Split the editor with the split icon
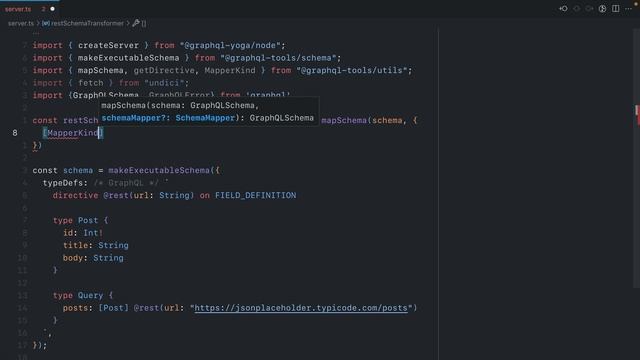 point(616,9)
